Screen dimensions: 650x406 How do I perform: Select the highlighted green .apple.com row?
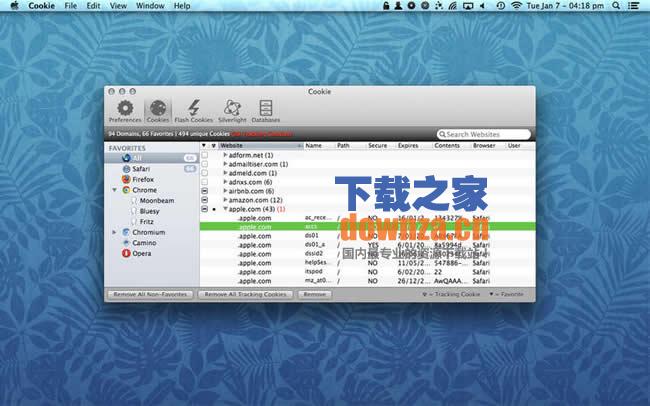pos(367,227)
